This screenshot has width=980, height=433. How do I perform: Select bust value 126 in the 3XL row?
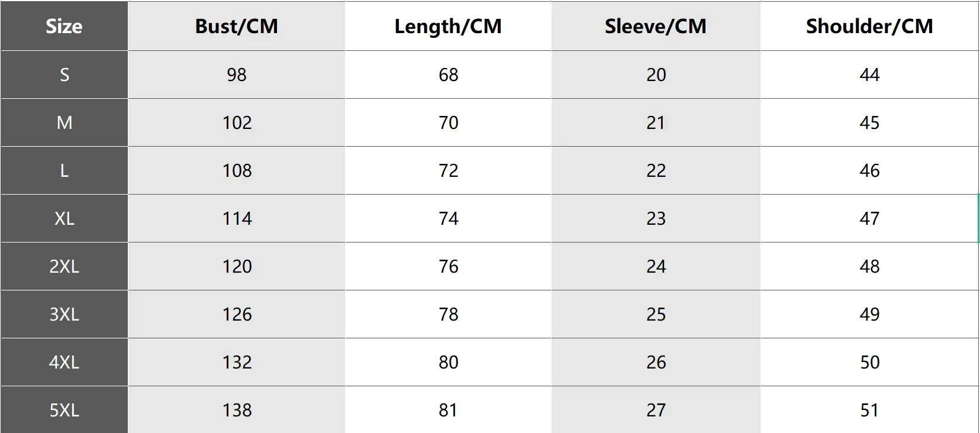(237, 314)
